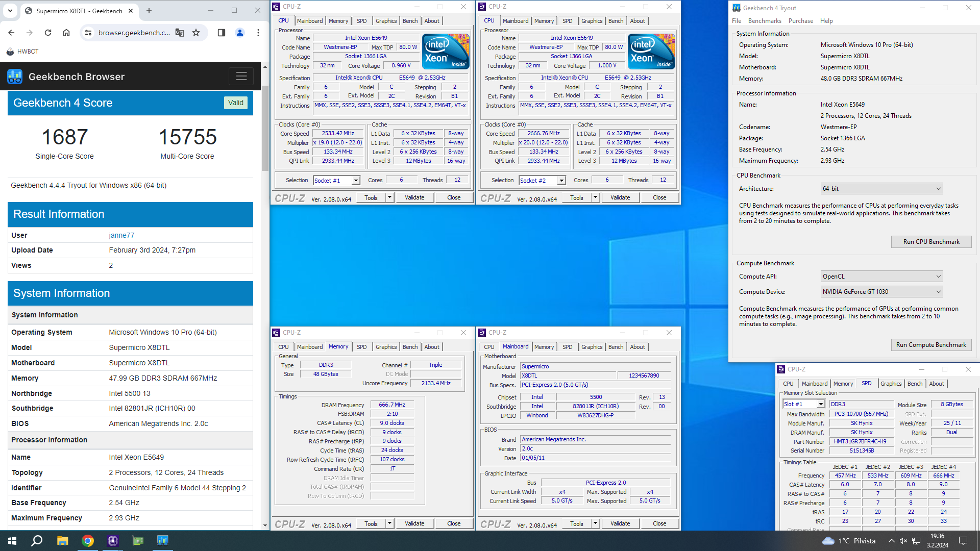980x551 pixels.
Task: Switch to About tab in CPU-Z Mainboard window
Action: (638, 347)
